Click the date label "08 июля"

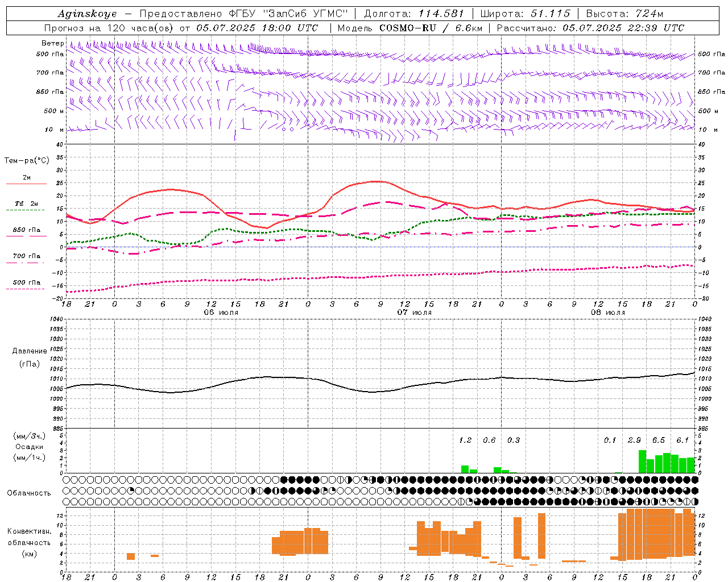[x=608, y=313]
